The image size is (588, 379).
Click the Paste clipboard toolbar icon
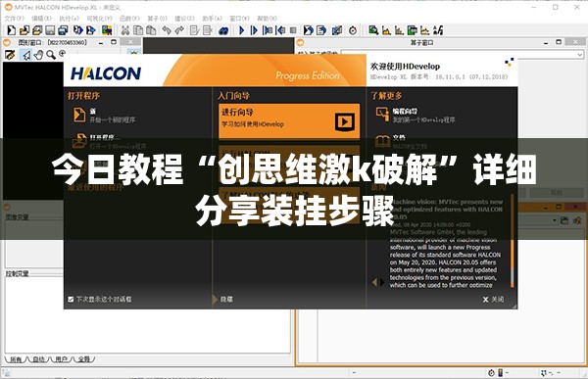[x=151, y=30]
